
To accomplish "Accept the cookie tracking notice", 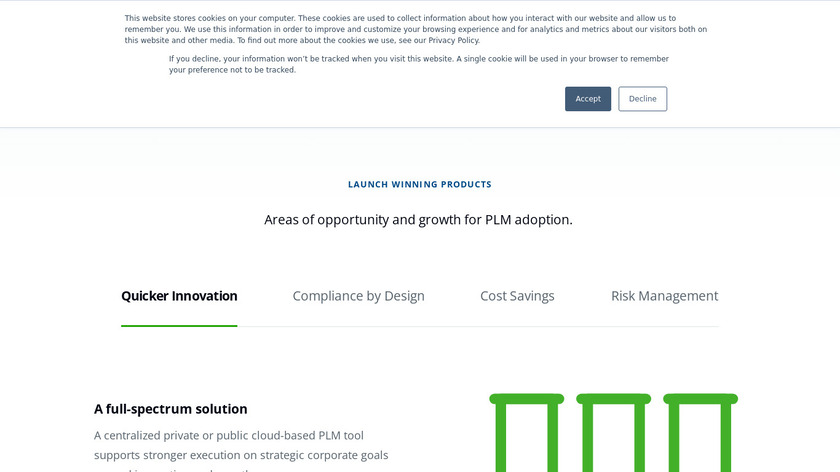I will (x=587, y=99).
